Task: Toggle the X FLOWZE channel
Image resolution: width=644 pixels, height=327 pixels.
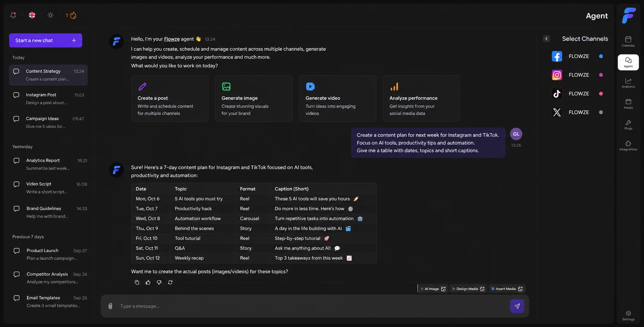Action: click(x=577, y=112)
